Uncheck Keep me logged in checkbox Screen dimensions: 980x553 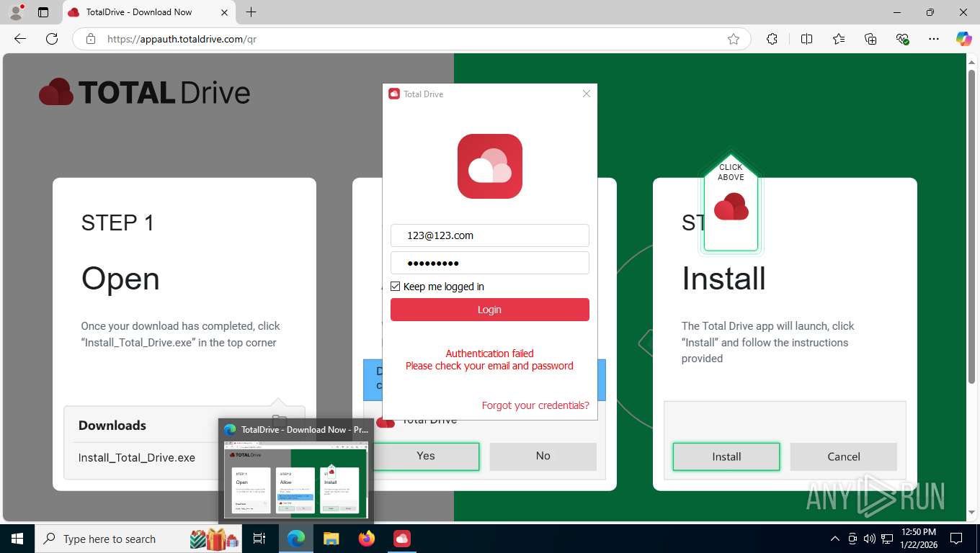(395, 287)
